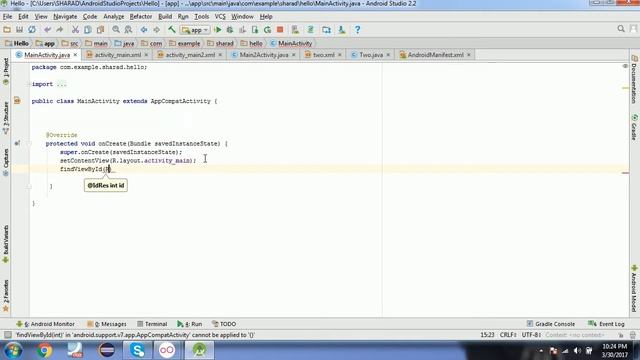The height and width of the screenshot is (360, 640).
Task: Open the Messages tool window
Action: 107,324
